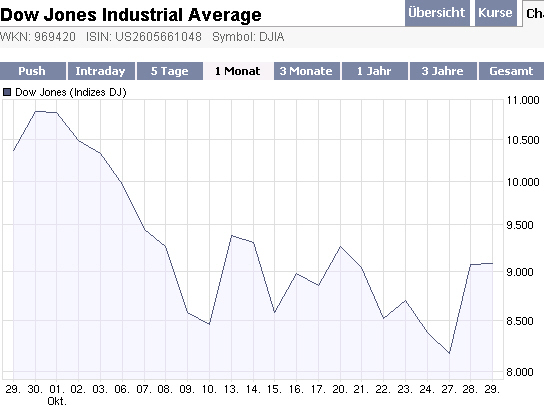Select the WKN: 969420 text

pyautogui.click(x=37, y=37)
